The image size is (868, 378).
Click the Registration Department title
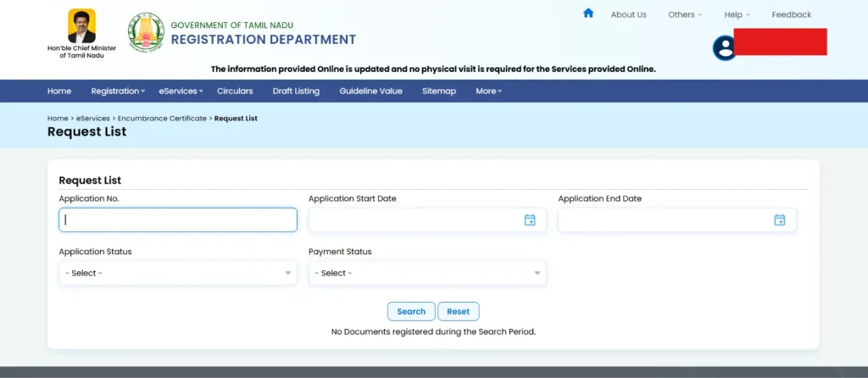tap(264, 39)
